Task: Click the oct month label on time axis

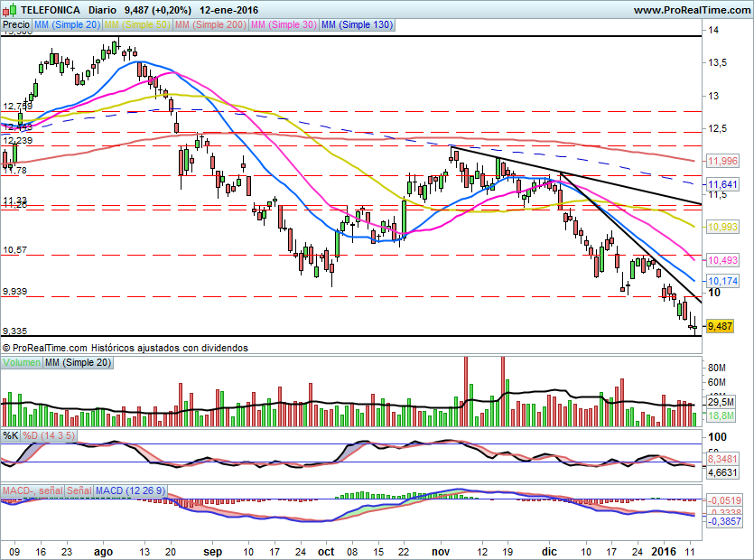Action: click(326, 552)
